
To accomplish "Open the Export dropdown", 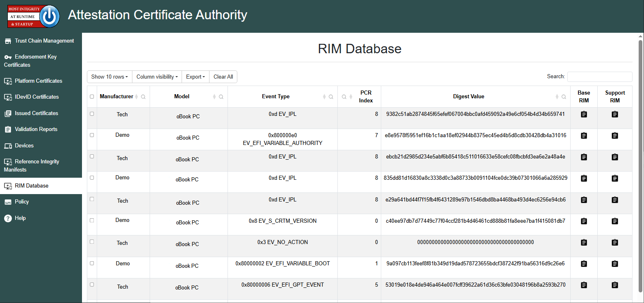I will [x=196, y=77].
